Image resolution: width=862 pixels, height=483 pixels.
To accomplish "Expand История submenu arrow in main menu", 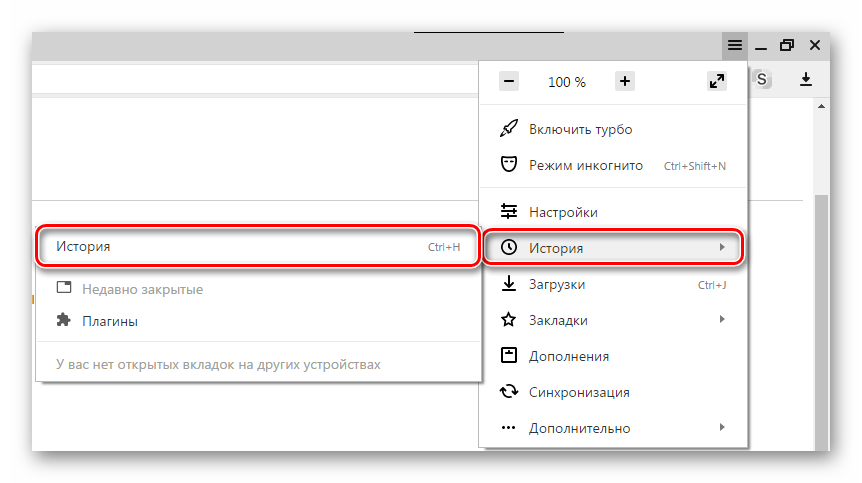I will point(722,247).
